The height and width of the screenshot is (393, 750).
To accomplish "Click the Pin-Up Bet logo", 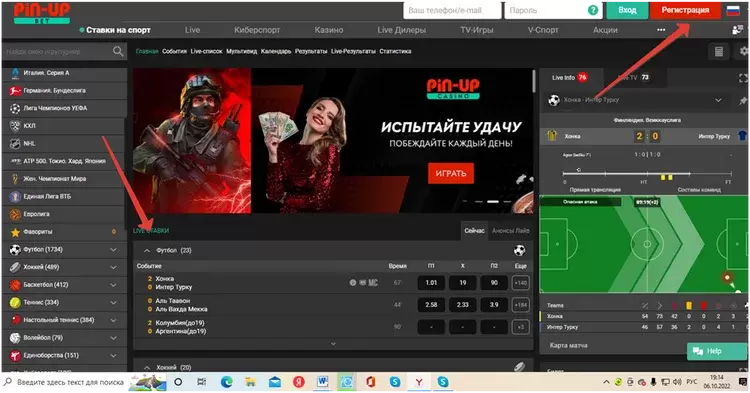I will (x=42, y=12).
